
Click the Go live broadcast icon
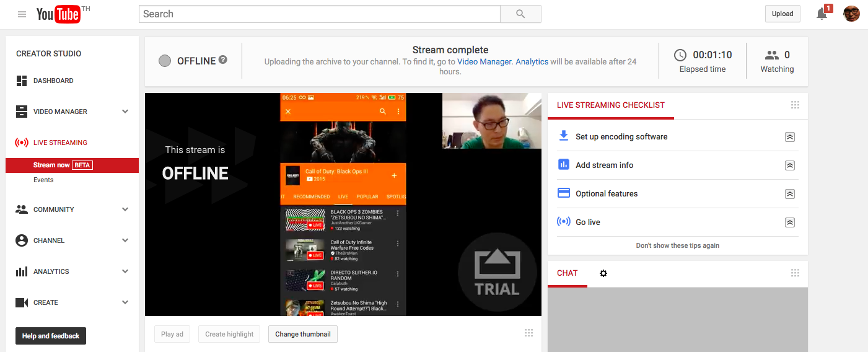(564, 221)
